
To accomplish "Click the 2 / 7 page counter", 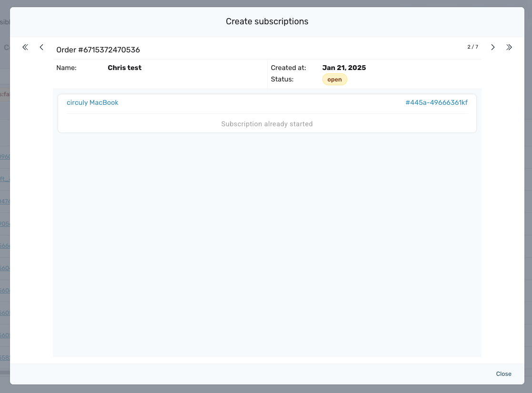I will [472, 47].
